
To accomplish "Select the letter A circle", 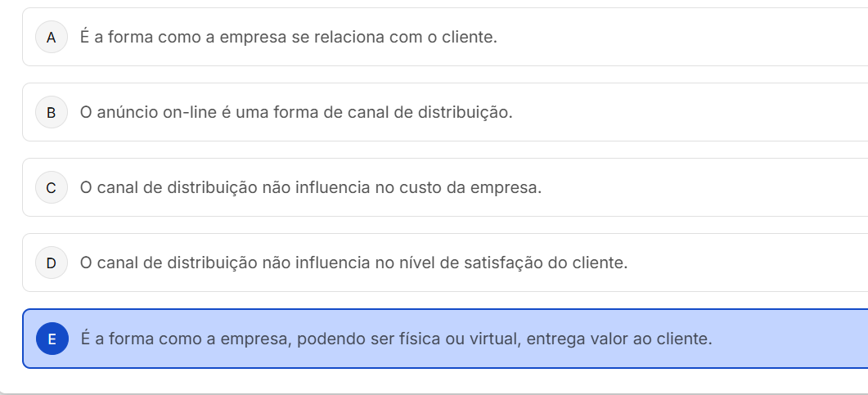I will tap(52, 38).
